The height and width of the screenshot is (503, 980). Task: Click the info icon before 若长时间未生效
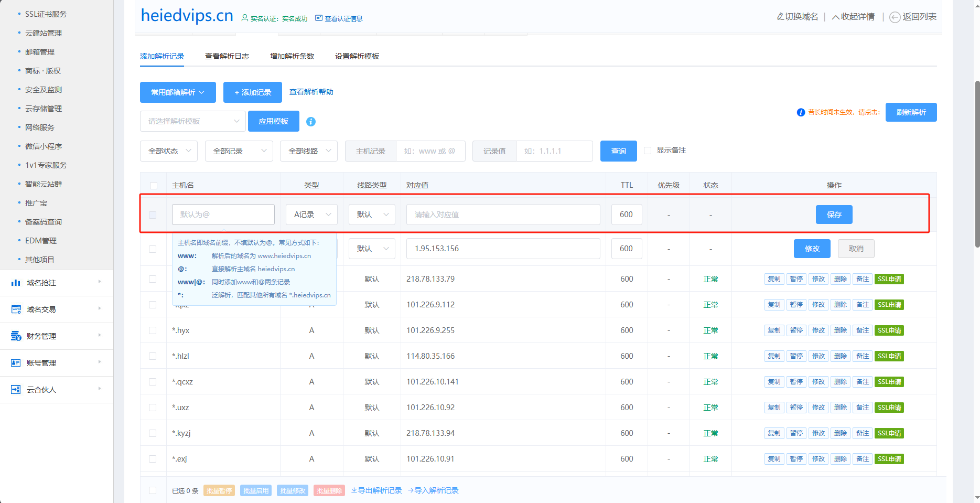[801, 112]
